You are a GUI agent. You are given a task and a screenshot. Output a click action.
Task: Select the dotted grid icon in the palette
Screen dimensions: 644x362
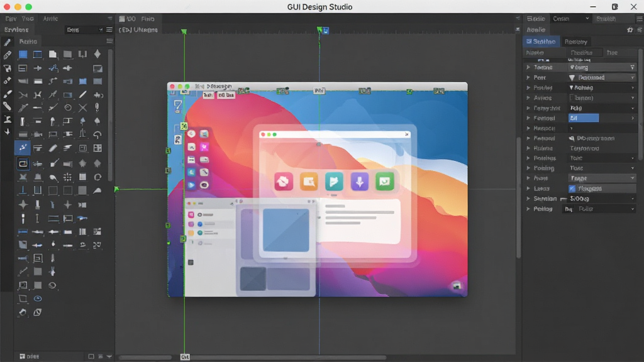pyautogui.click(x=68, y=177)
